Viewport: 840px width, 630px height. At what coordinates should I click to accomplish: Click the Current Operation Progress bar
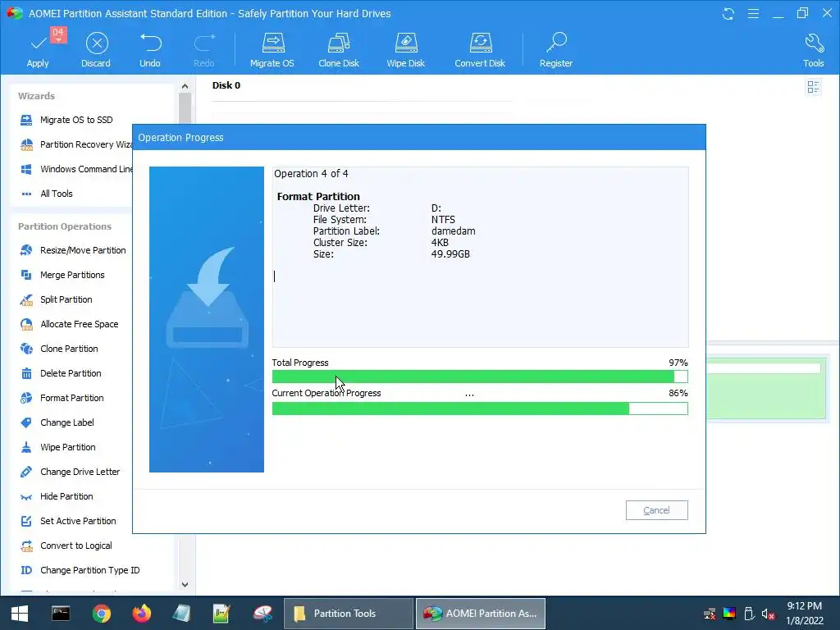point(479,409)
